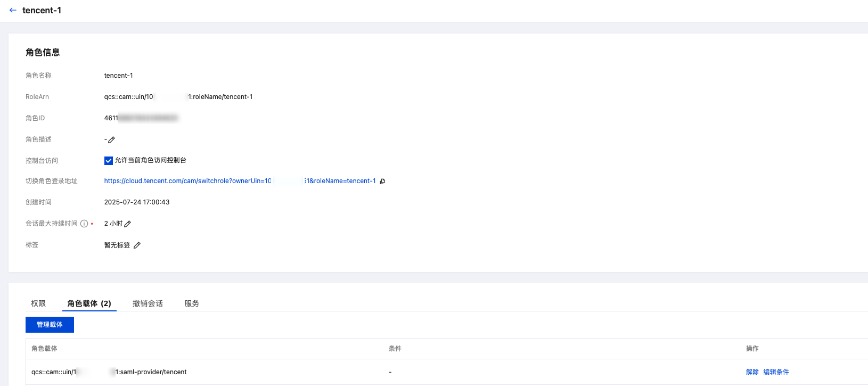Open the switchrole login URL link
The image size is (868, 387).
pyautogui.click(x=240, y=181)
